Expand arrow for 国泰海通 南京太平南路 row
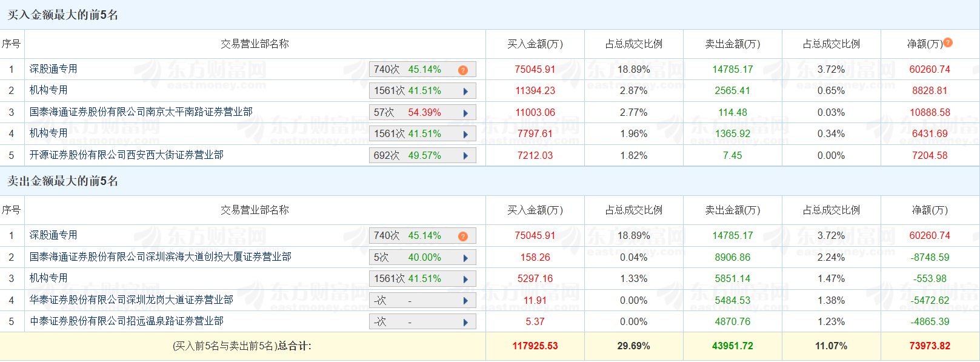The image size is (980, 362). [465, 113]
